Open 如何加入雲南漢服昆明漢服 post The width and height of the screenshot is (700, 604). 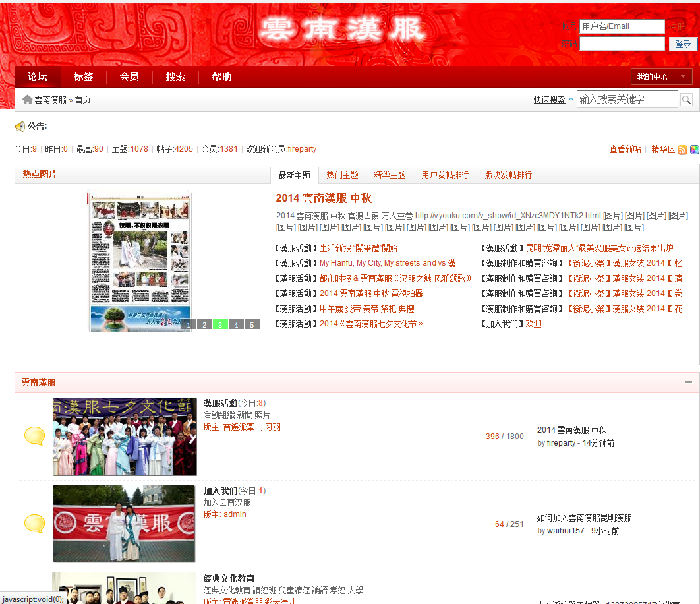point(585,518)
